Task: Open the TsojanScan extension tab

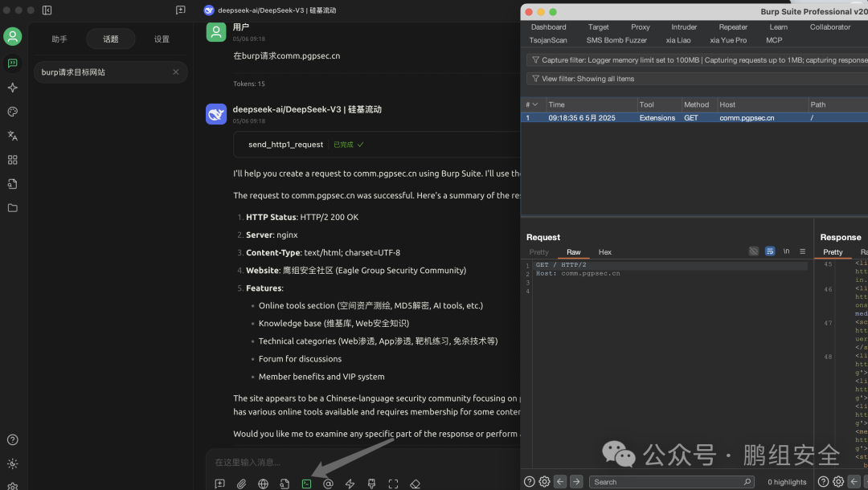Action: point(548,40)
